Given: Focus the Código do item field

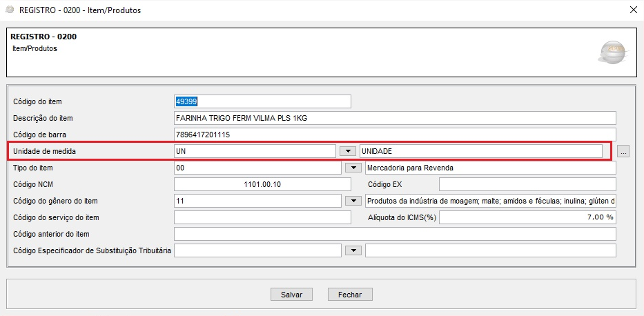Looking at the screenshot, I should (x=262, y=101).
